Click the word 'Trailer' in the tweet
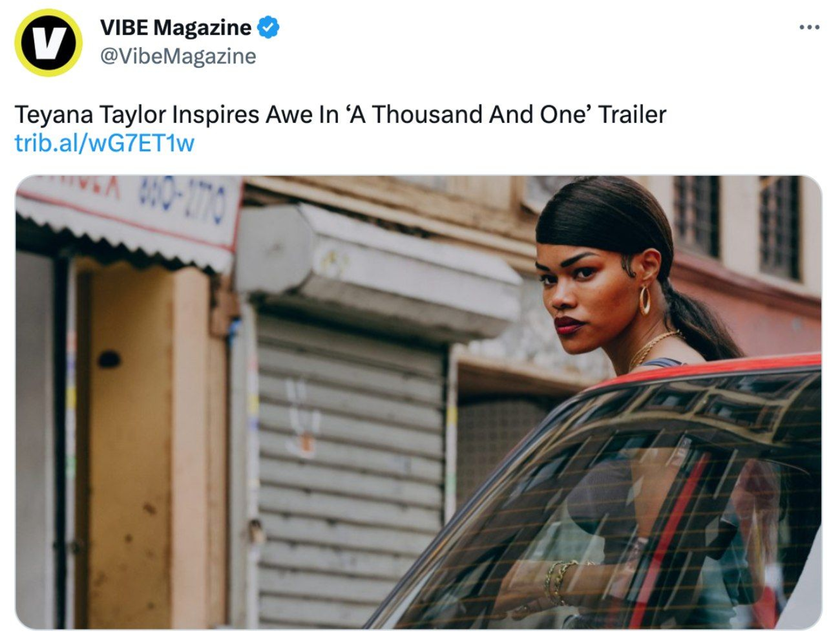The height and width of the screenshot is (640, 840). 632,114
